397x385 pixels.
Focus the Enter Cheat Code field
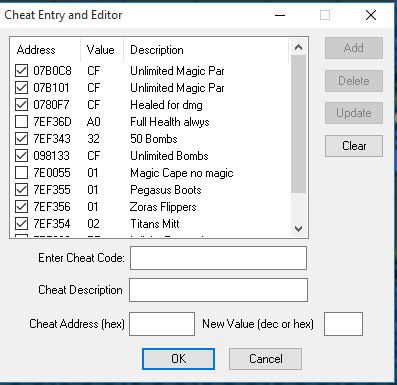click(x=218, y=258)
